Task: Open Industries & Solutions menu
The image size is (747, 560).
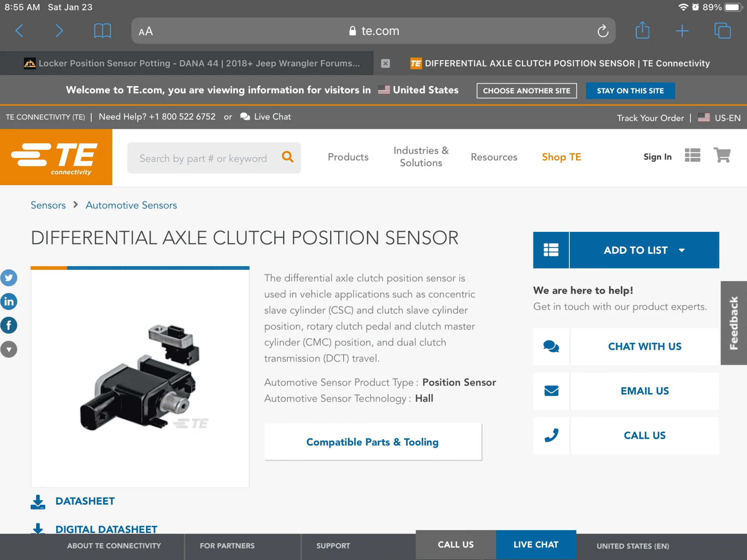Action: click(x=421, y=157)
